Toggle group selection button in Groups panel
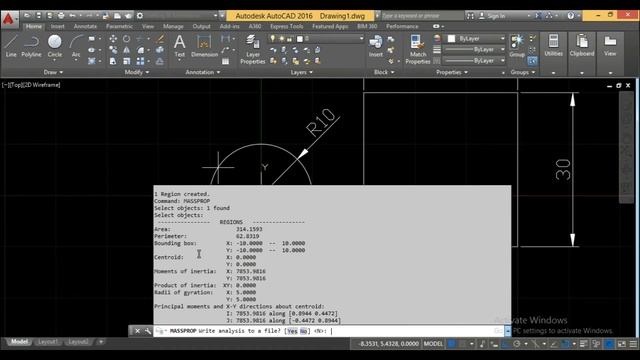 (x=532, y=61)
